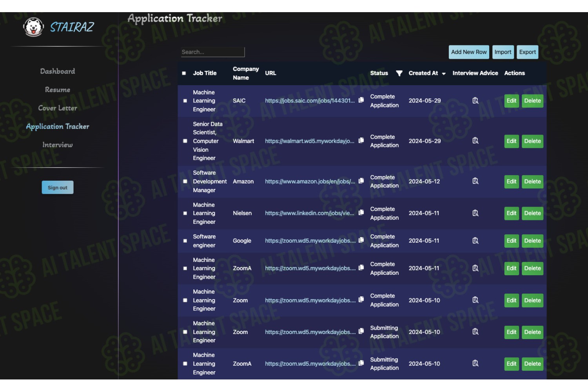Check the Zoom Complete Application row checkbox
The height and width of the screenshot is (392, 588).
click(x=185, y=300)
